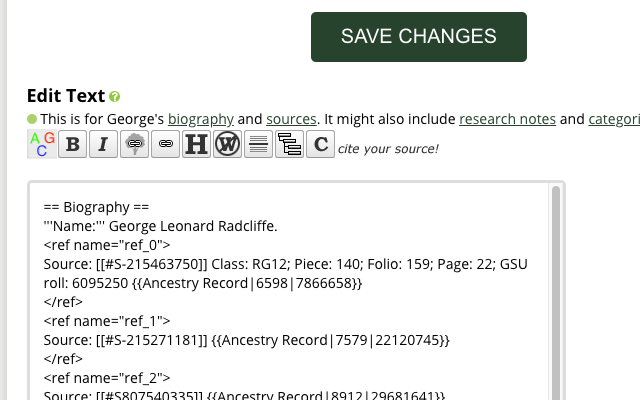Image resolution: width=640 pixels, height=400 pixels.
Task: Insert an external link using the chain icon
Action: click(165, 144)
